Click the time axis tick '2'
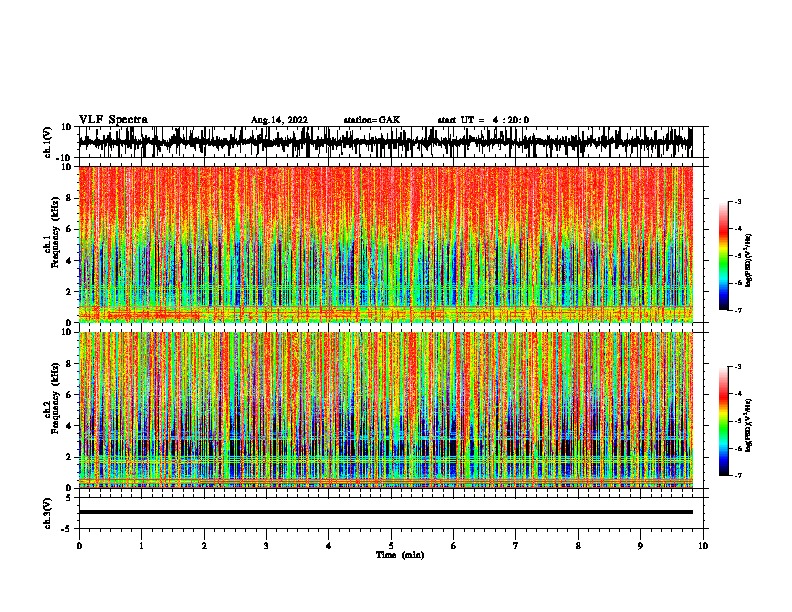This screenshot has height=612, width=792. 204,546
